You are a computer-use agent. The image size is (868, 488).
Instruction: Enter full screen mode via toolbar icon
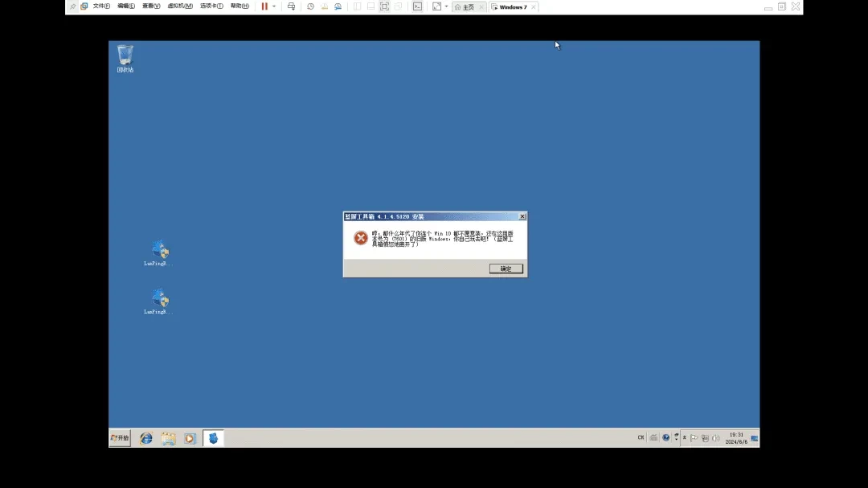[384, 6]
